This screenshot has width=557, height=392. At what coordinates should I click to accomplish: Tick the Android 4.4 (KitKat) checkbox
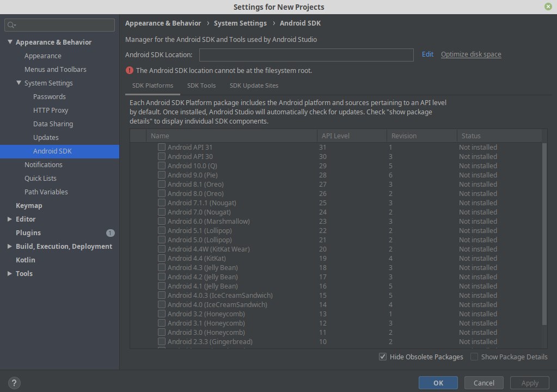(162, 258)
